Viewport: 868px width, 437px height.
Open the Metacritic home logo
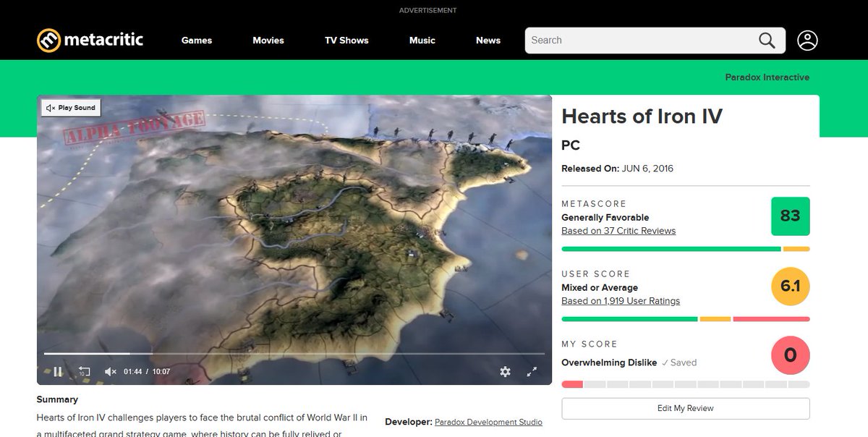(90, 40)
